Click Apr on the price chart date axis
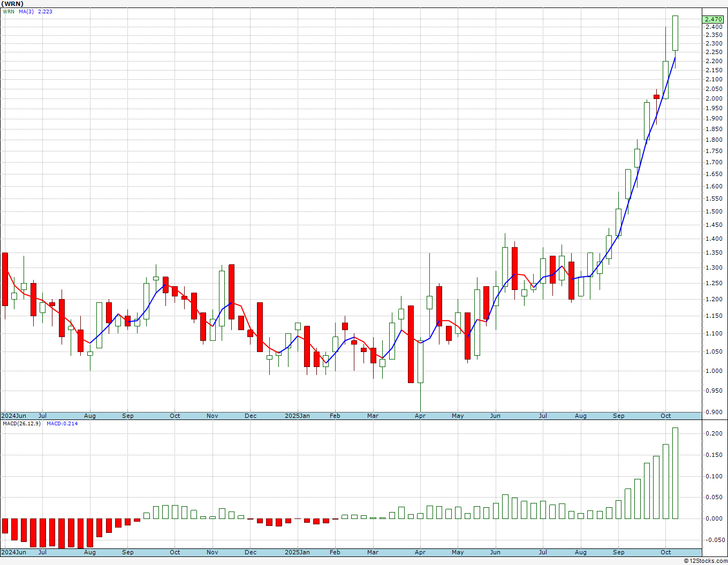The image size is (728, 565). click(420, 416)
